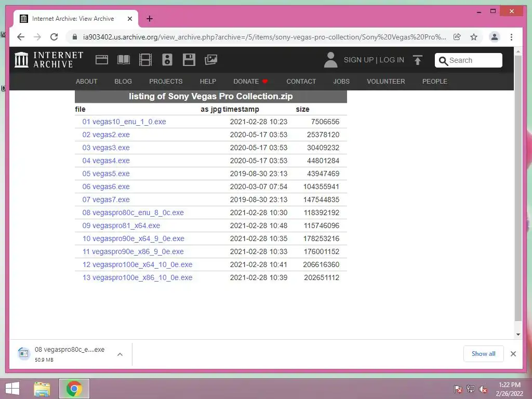Click the user avatar icon
The image size is (532, 399).
(x=330, y=60)
